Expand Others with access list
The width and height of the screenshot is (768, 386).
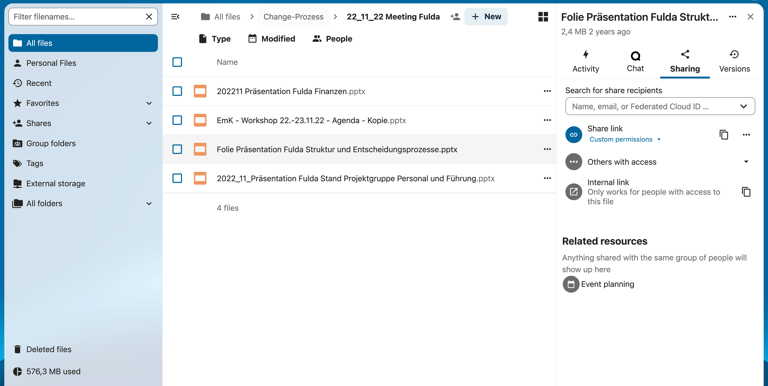tap(746, 162)
